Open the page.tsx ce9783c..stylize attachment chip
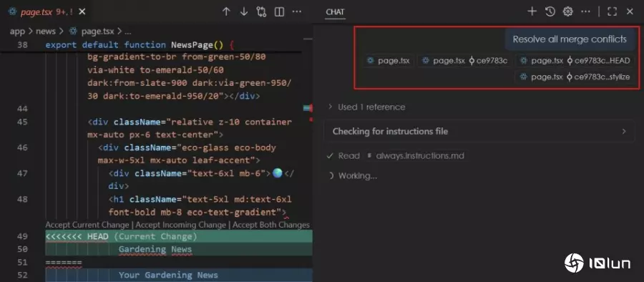Viewport: 644px width, 282px height. pos(575,77)
